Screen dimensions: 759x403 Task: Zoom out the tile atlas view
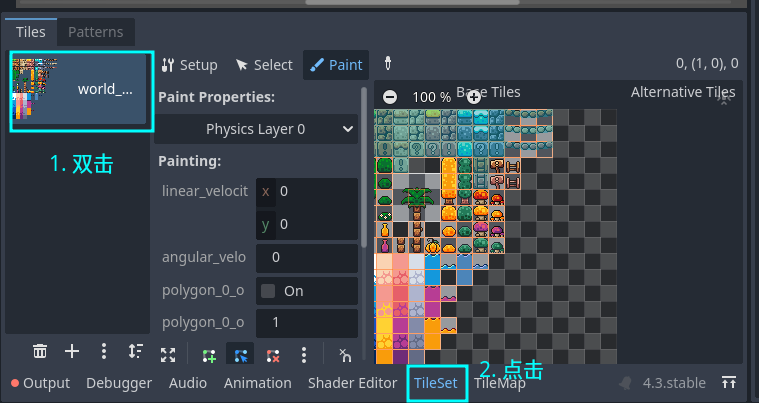(390, 97)
